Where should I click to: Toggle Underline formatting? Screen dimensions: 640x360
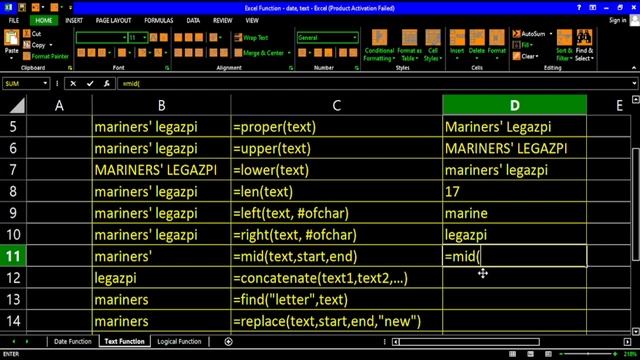tap(102, 52)
